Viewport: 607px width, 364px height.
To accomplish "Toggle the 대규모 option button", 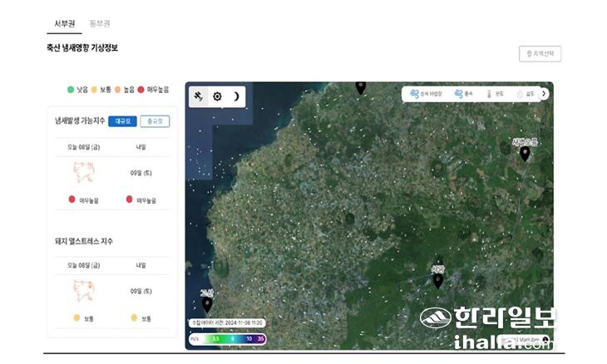I will click(122, 121).
